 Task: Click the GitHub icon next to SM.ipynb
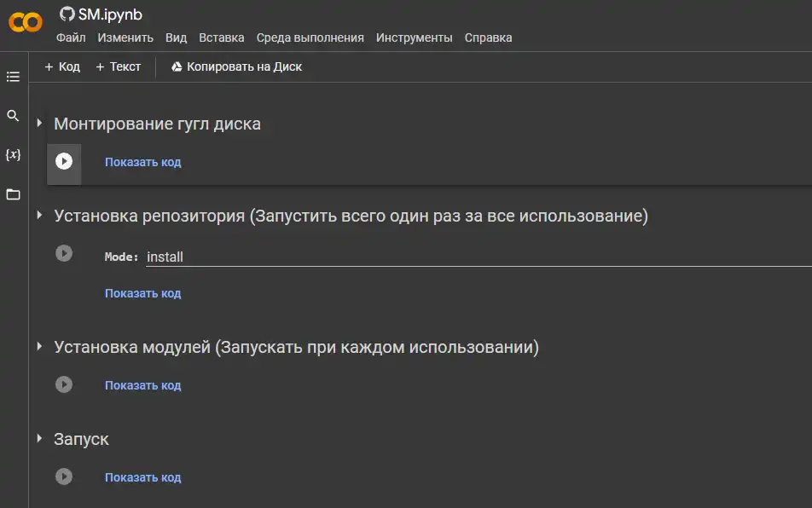67,14
